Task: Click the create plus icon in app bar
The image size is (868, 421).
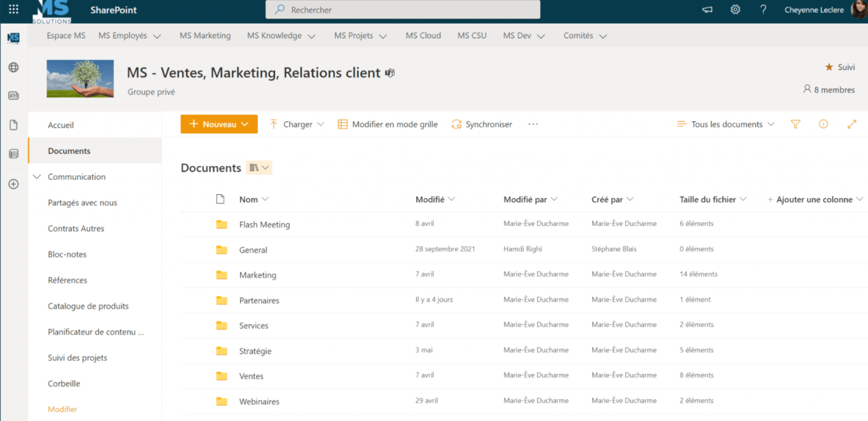Action: (x=13, y=184)
